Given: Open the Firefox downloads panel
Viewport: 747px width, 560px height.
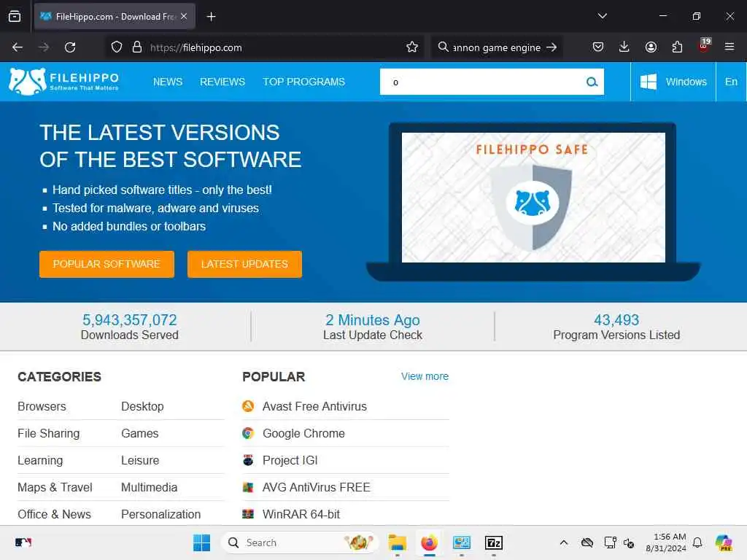Looking at the screenshot, I should [x=624, y=47].
